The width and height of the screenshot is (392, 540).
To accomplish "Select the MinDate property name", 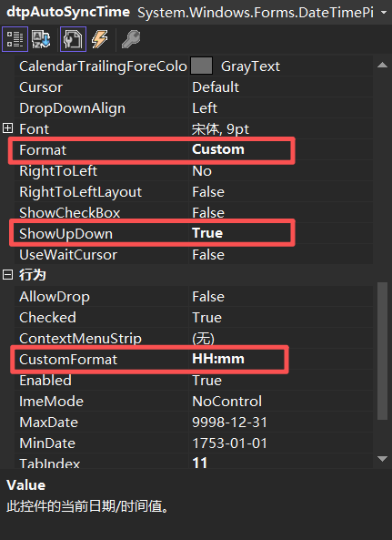I will (47, 443).
